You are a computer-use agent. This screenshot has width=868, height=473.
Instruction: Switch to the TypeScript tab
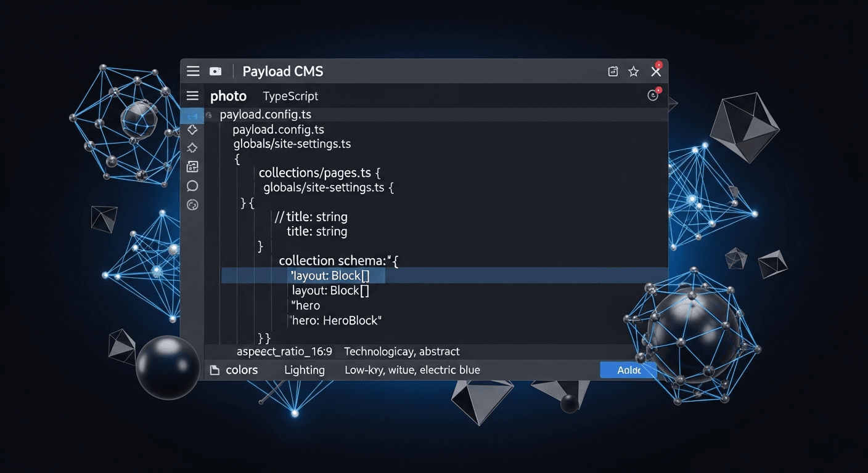click(x=290, y=96)
